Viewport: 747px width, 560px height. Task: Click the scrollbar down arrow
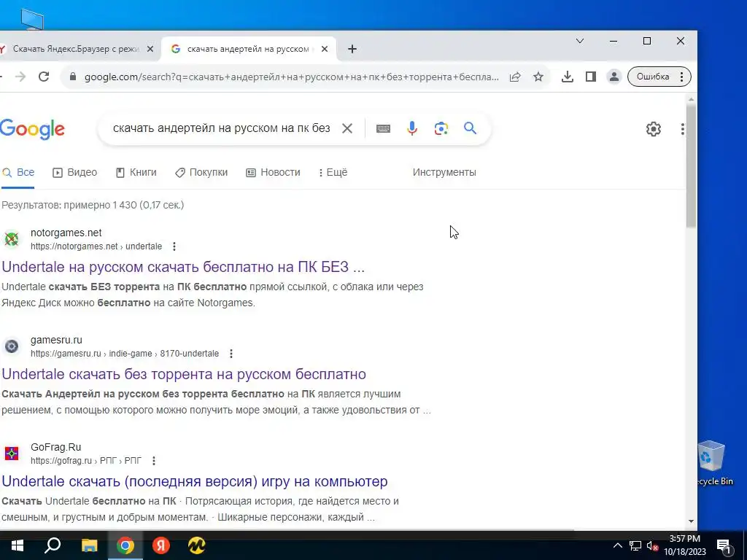point(691,521)
